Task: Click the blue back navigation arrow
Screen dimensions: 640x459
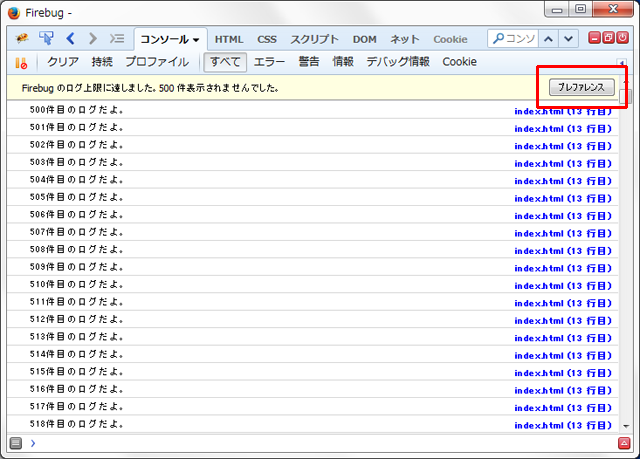Action: [x=70, y=39]
